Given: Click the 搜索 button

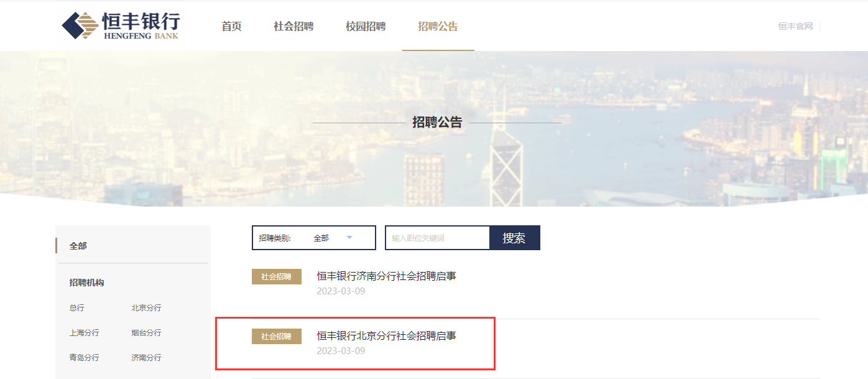Looking at the screenshot, I should click(514, 238).
